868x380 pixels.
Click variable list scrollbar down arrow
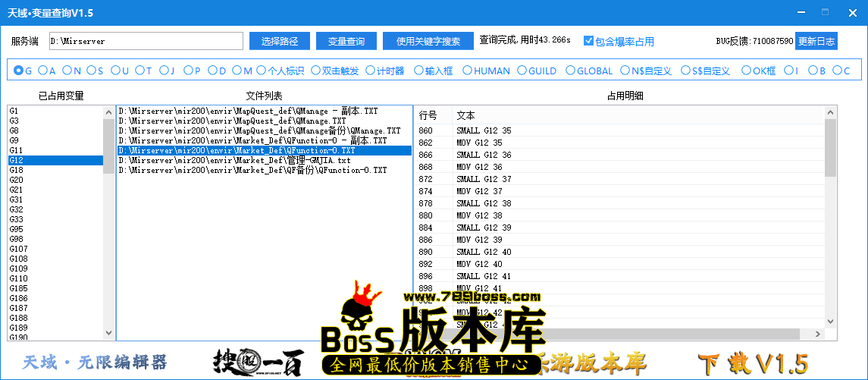click(x=109, y=333)
